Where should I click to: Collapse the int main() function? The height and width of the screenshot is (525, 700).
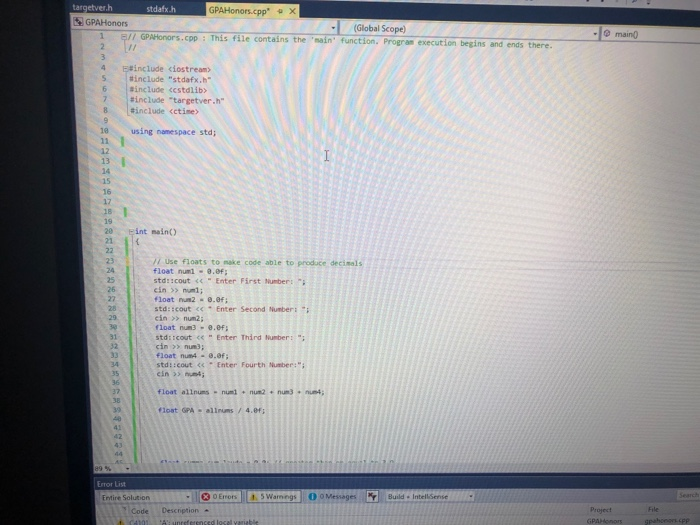point(131,232)
